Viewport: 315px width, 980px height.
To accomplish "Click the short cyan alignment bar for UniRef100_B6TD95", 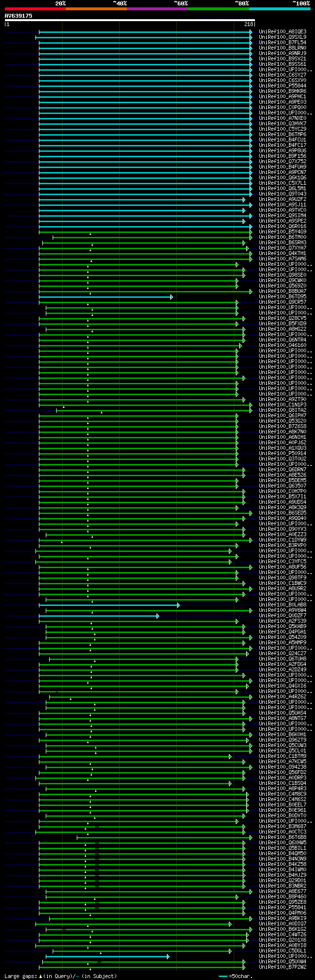I will 106,297.
